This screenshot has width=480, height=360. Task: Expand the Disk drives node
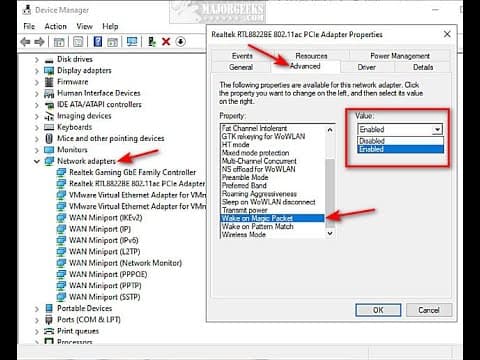coord(37,60)
